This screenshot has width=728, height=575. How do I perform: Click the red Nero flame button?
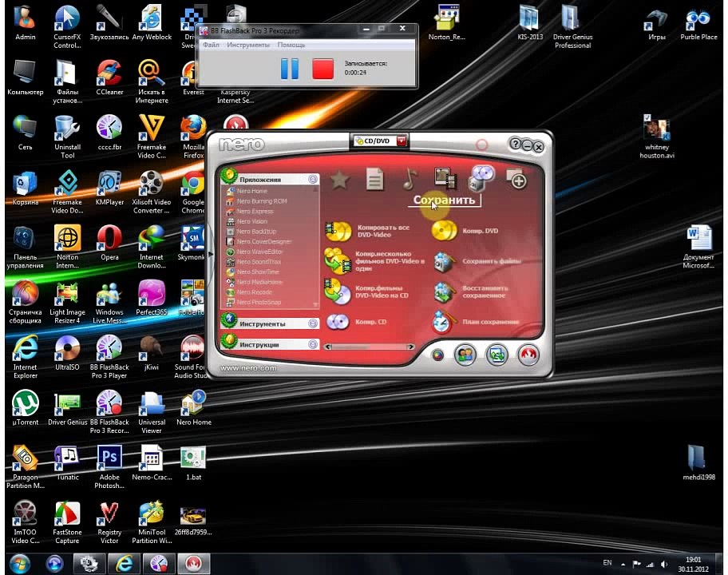point(528,355)
